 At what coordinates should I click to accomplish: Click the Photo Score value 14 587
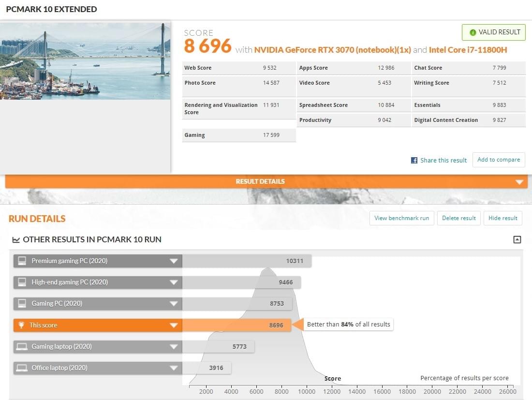(271, 83)
